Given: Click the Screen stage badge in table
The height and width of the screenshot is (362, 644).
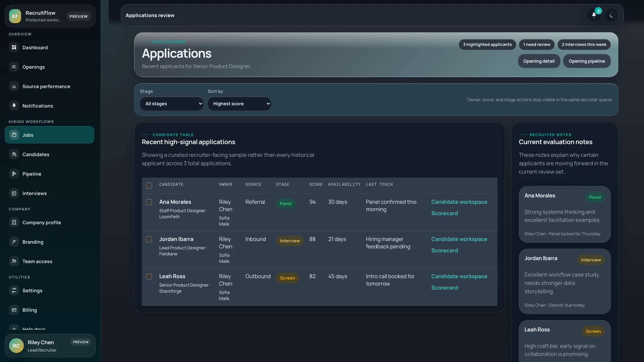Looking at the screenshot, I should [x=287, y=278].
